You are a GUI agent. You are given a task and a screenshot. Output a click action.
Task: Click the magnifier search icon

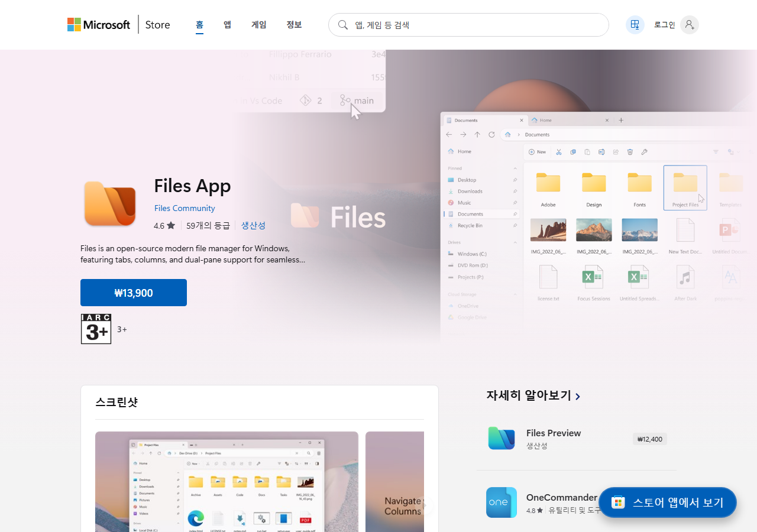(x=343, y=25)
